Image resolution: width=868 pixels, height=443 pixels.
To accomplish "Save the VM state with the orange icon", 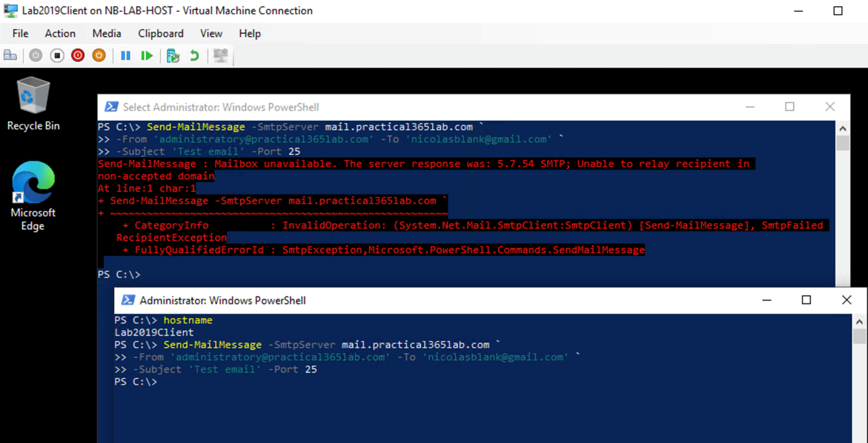I will pos(98,55).
